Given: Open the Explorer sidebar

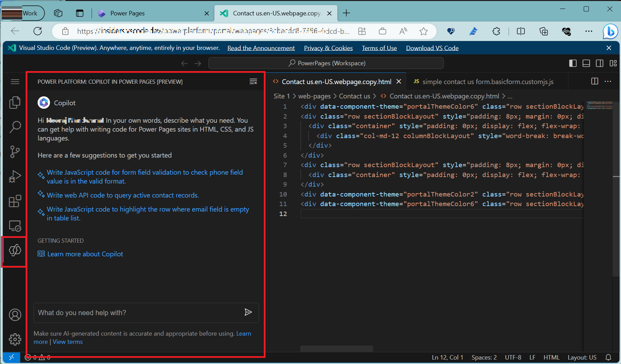Looking at the screenshot, I should (15, 102).
